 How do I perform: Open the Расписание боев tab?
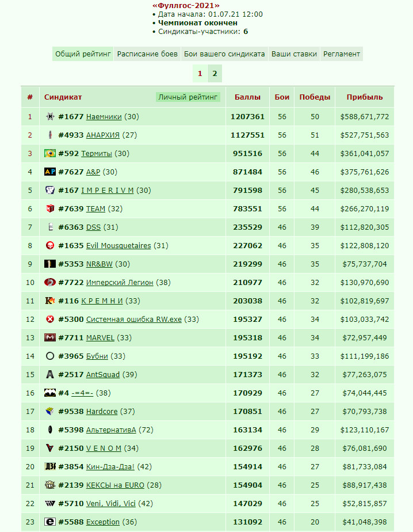click(x=147, y=54)
